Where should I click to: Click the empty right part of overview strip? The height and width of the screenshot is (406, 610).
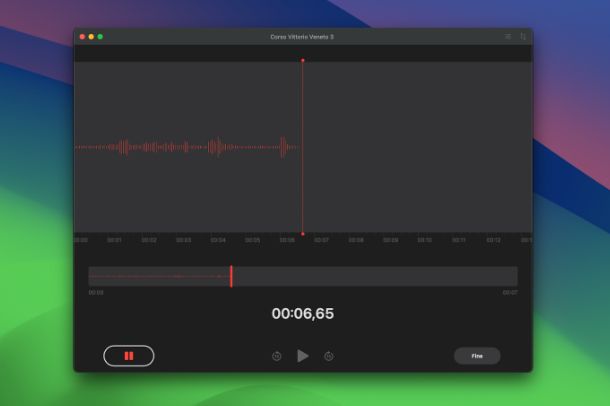(400, 276)
